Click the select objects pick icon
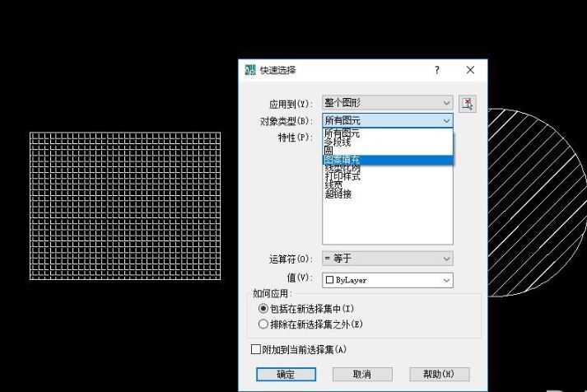Viewport: 587px width, 392px height. 467,104
